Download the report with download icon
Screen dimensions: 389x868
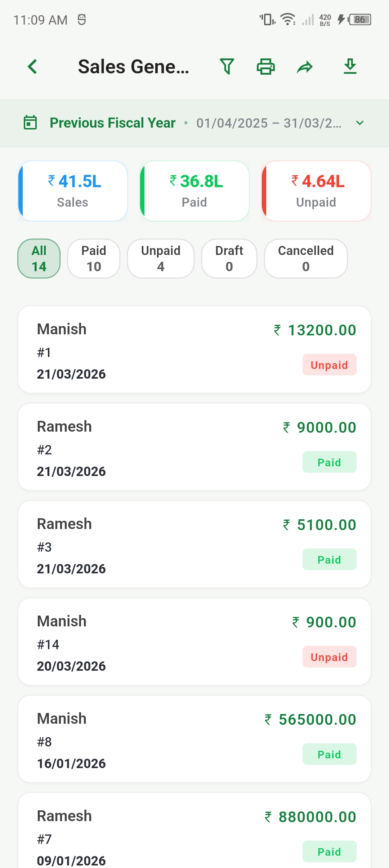click(x=350, y=66)
